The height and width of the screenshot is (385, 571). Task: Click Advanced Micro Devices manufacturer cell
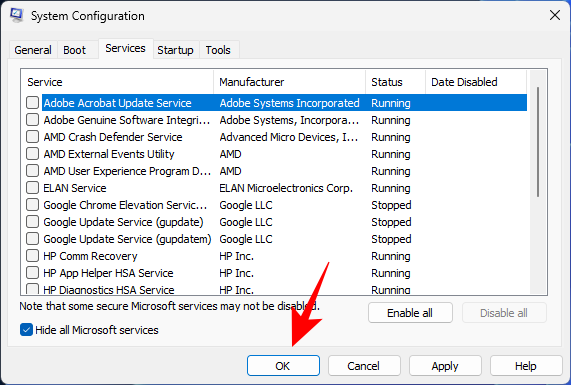(x=288, y=137)
